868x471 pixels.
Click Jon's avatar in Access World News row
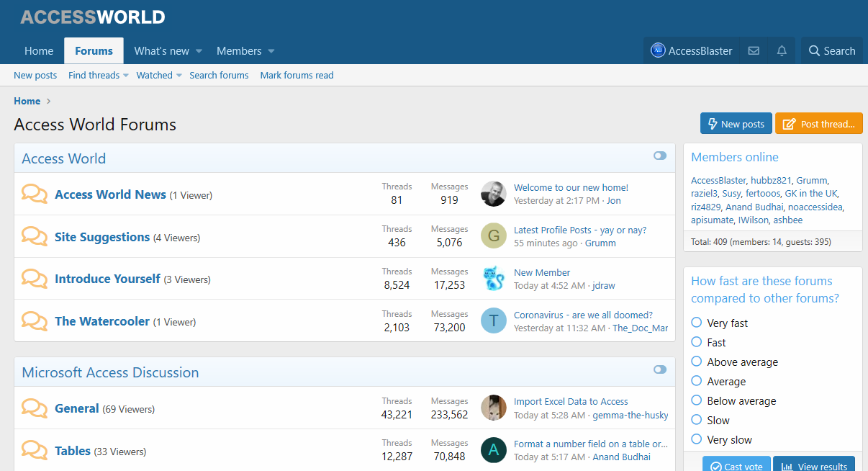494,194
